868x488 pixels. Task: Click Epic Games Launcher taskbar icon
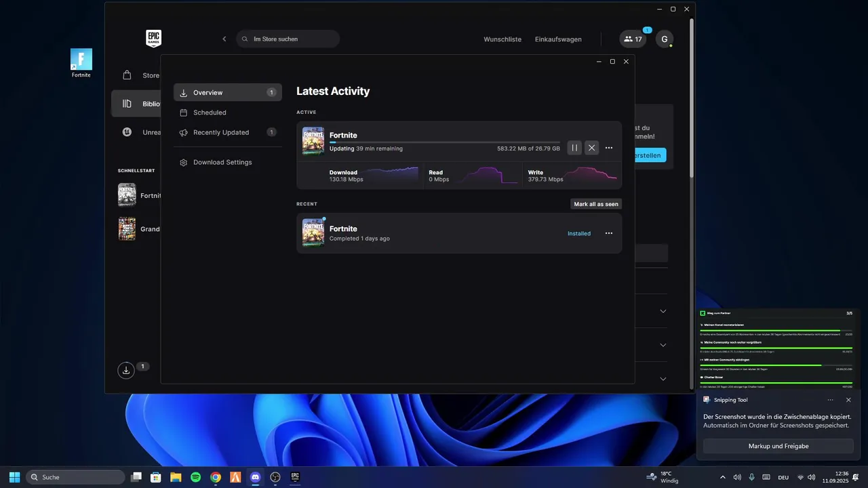295,477
